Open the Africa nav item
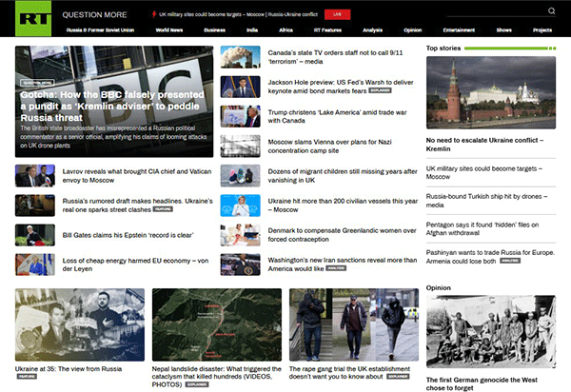This screenshot has height=392, width=571. 285,30
